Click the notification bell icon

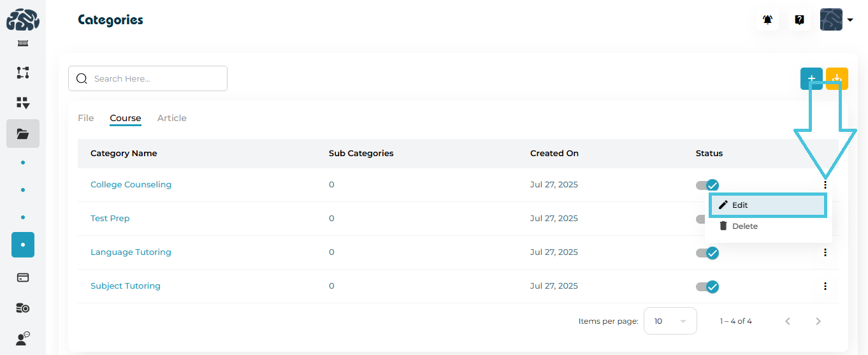tap(767, 20)
